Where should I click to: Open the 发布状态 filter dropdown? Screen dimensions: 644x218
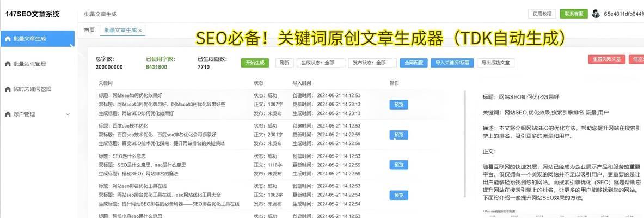(x=372, y=63)
